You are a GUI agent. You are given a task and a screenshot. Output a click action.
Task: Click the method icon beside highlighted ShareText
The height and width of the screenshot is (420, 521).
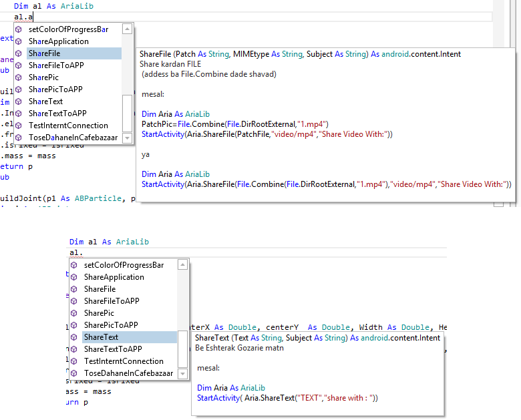point(74,337)
